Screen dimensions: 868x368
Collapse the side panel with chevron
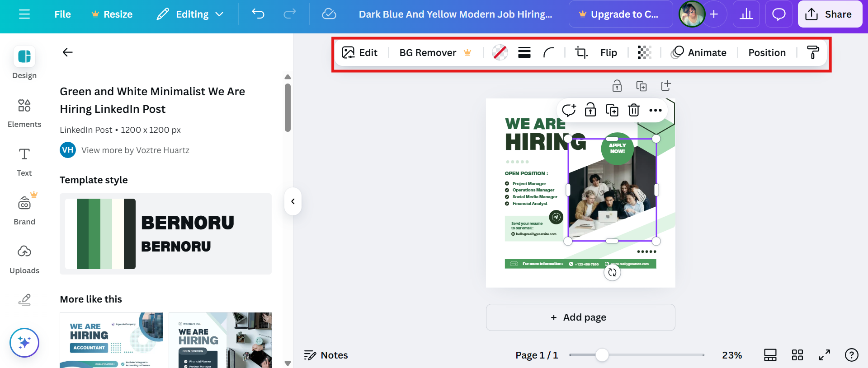point(293,201)
